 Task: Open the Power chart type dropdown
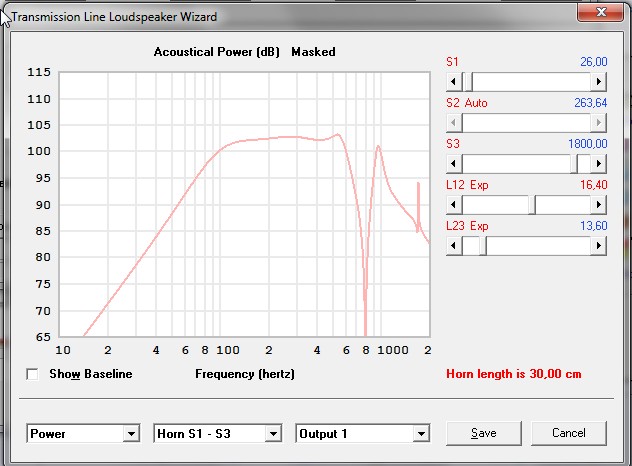coord(131,434)
